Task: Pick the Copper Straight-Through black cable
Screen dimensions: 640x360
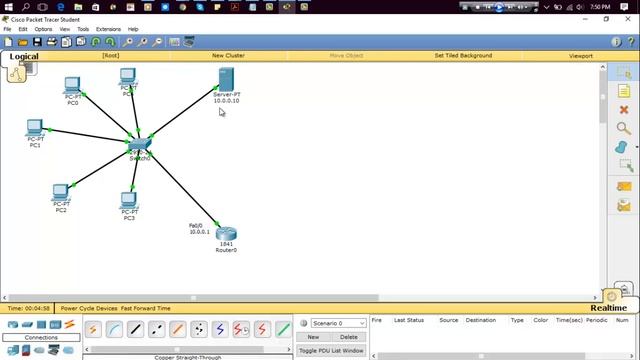Action: (x=136, y=329)
